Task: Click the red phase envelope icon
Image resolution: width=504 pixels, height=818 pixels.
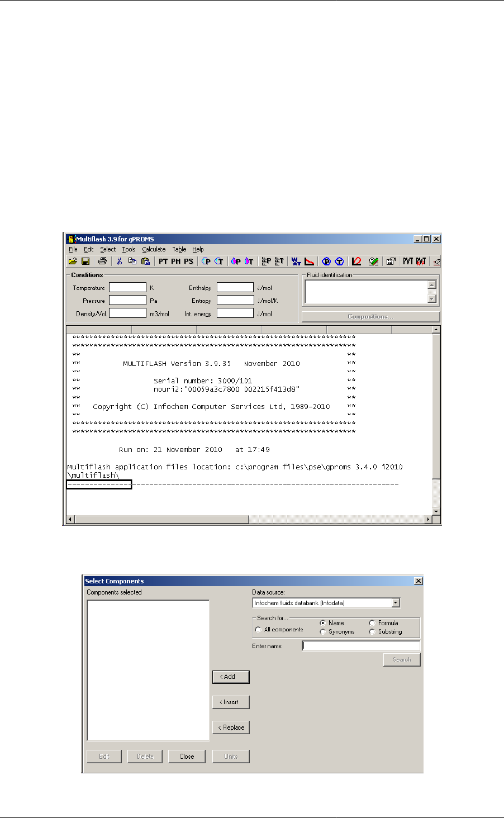Action: [x=309, y=261]
